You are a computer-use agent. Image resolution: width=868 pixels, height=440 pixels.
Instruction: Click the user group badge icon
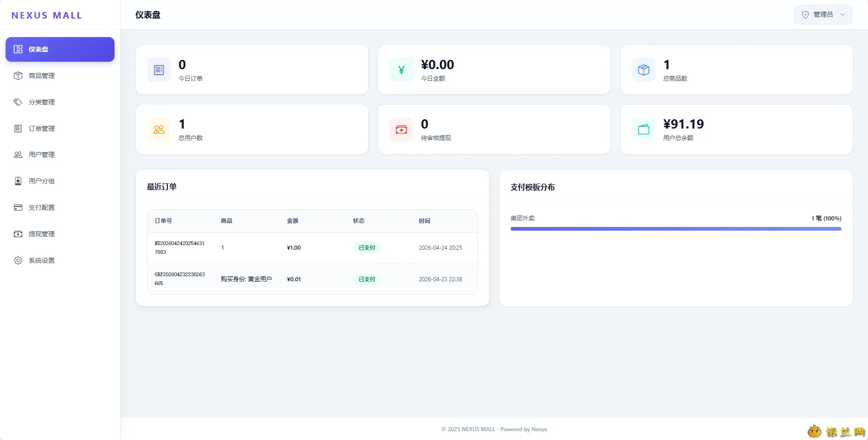[18, 181]
